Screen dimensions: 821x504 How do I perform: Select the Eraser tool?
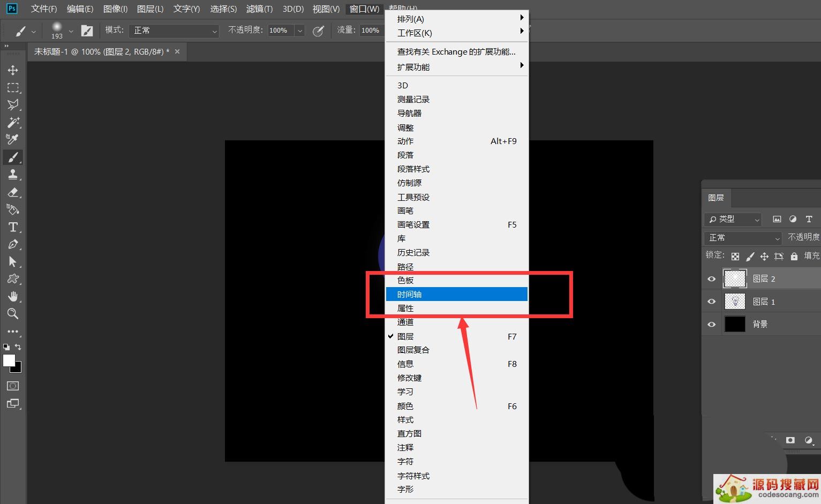(13, 192)
